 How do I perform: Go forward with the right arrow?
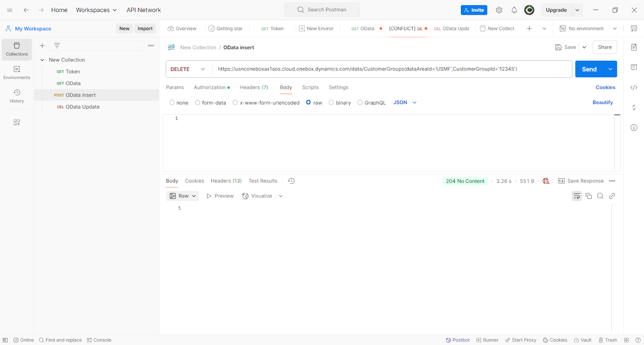coord(41,10)
